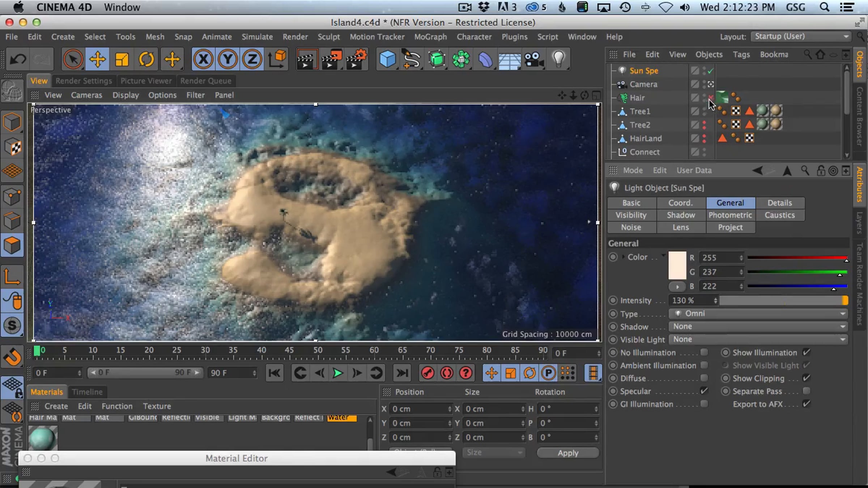The width and height of the screenshot is (868, 488).
Task: Click the Intensity slider bar
Action: 783,300
